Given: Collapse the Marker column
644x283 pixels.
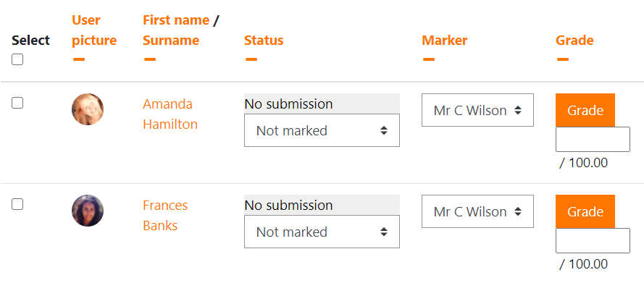Looking at the screenshot, I should pyautogui.click(x=429, y=59).
